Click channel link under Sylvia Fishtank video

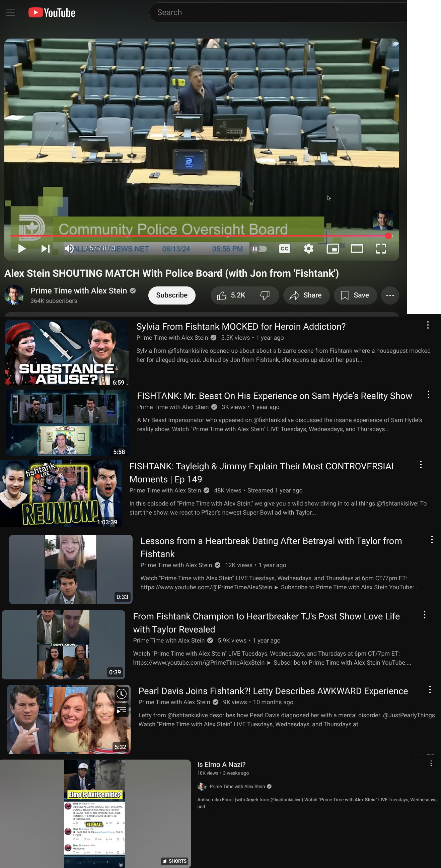[172, 338]
